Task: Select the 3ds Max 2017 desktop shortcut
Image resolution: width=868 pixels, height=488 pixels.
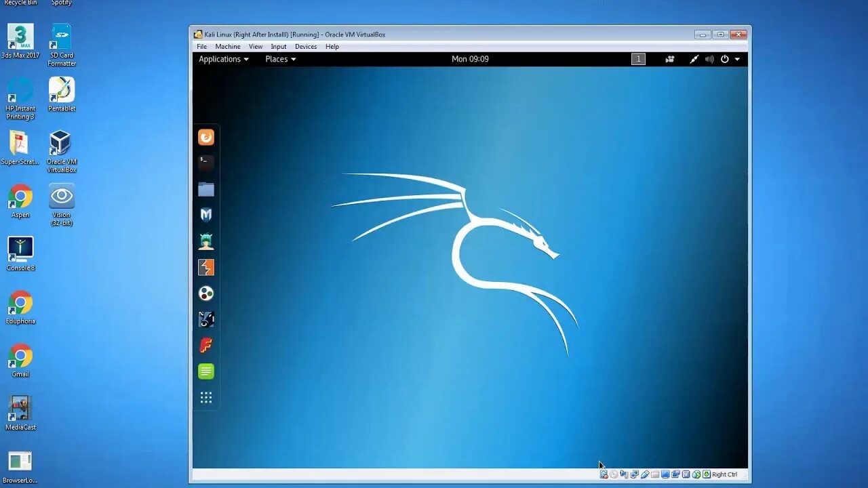Action: click(20, 41)
